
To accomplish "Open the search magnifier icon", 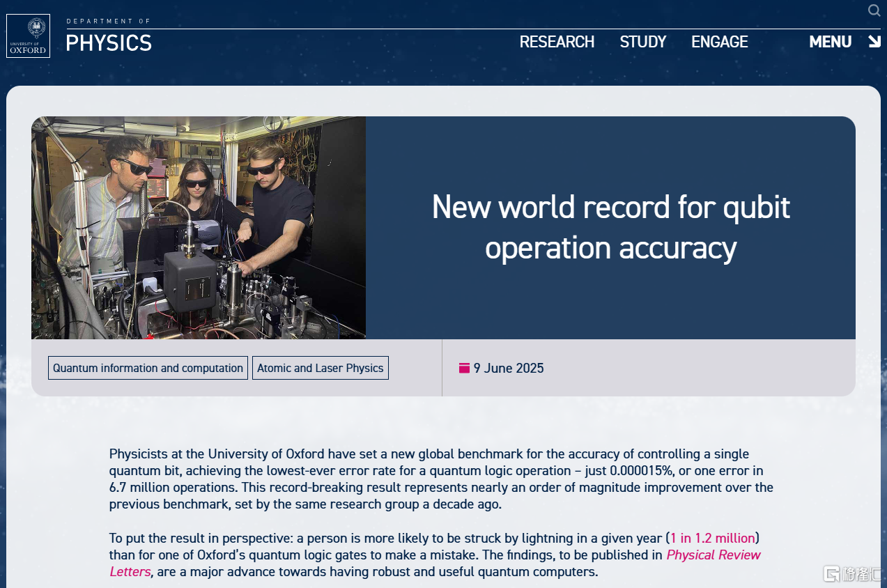I will (x=874, y=10).
